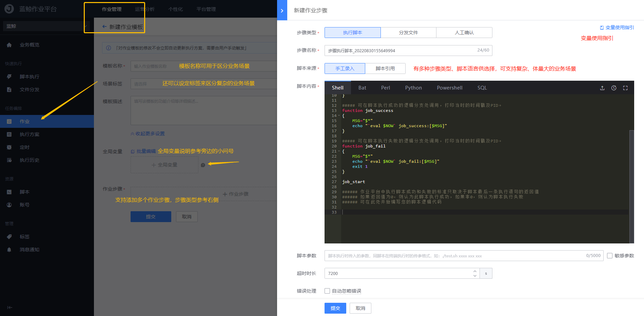
Task: Click the 消息通知 bell icon
Action: (9, 250)
